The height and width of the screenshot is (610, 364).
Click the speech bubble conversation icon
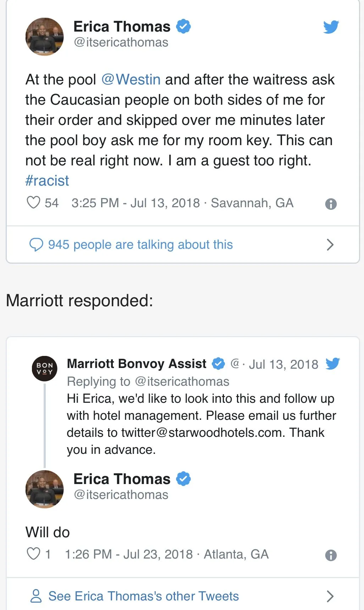[36, 244]
